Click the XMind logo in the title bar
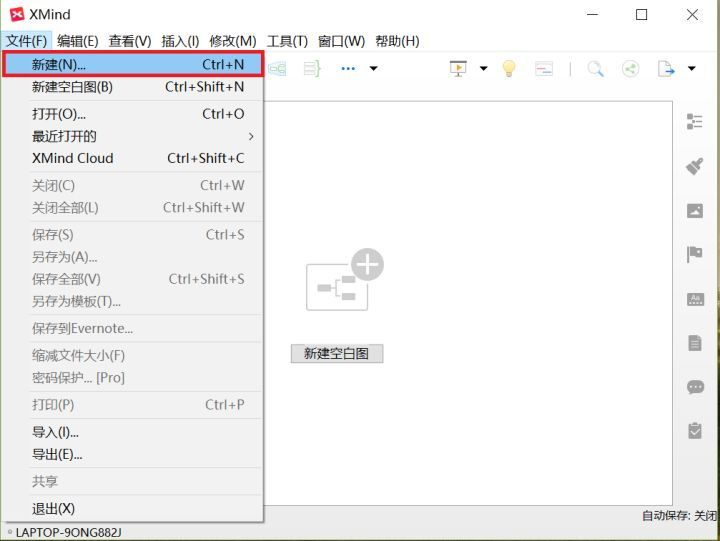 coord(17,14)
